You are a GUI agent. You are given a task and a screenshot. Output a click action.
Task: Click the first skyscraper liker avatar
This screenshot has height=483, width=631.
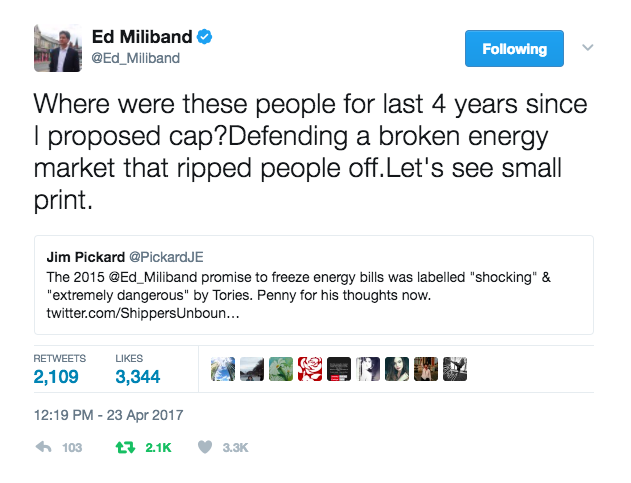(x=223, y=369)
